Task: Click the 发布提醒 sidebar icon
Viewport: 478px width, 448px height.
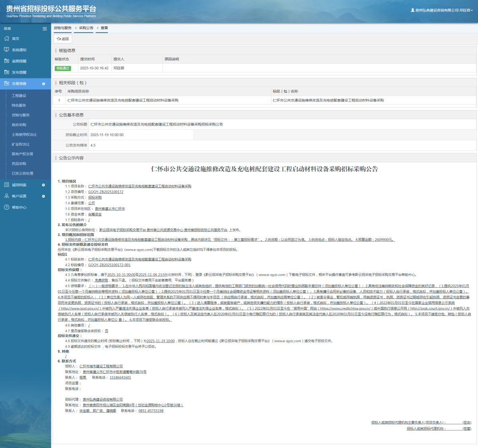Action: [x=6, y=72]
